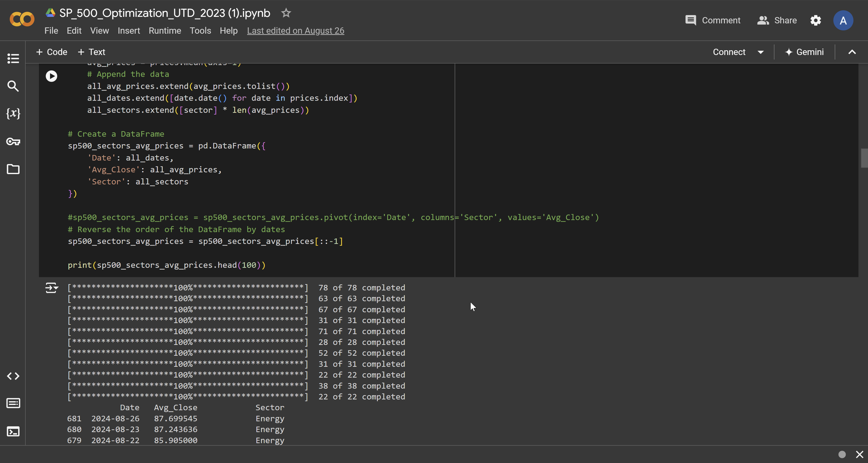This screenshot has height=463, width=868.
Task: Click the '# Append the data' comment line
Action: 128,74
